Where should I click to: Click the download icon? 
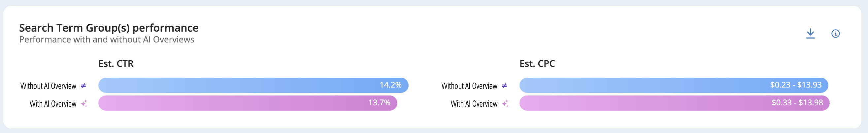click(810, 34)
